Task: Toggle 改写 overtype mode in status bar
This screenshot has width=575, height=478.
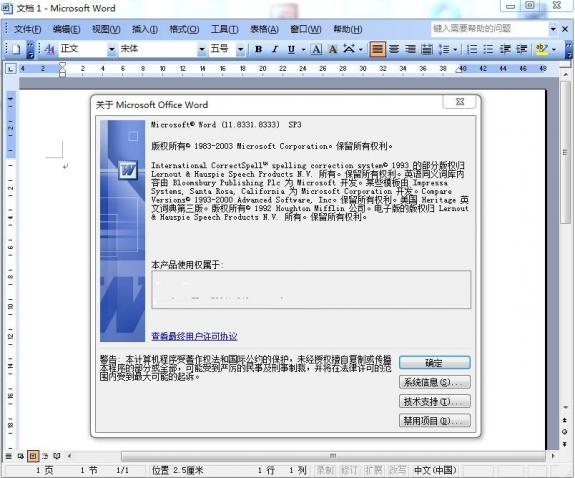Action: (397, 470)
